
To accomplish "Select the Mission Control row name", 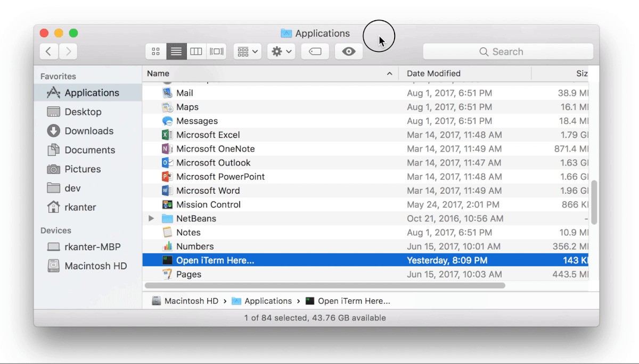I will [209, 204].
